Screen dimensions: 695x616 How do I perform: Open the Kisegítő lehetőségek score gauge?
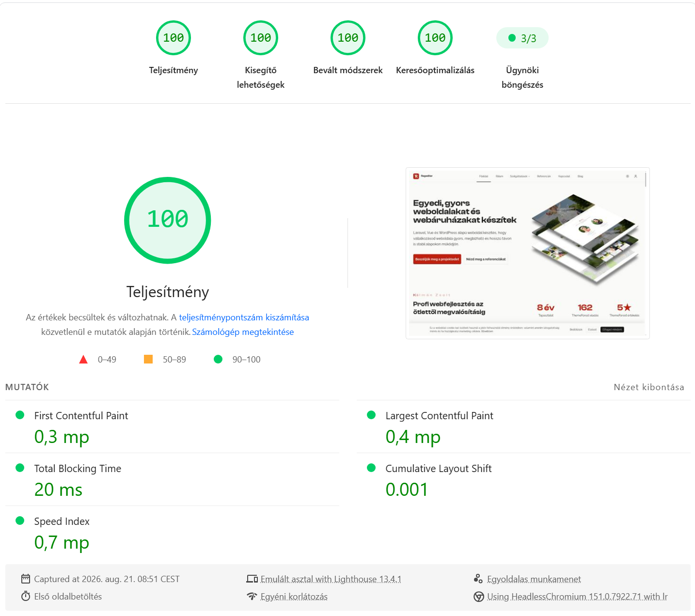coord(261,38)
